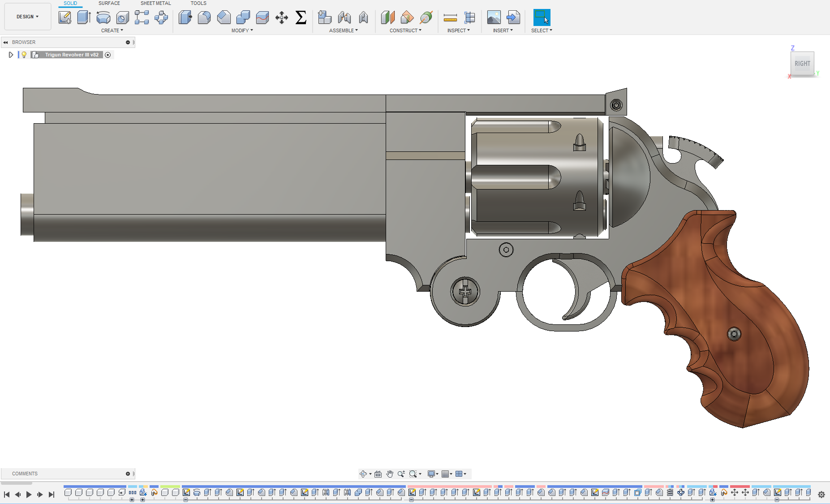The width and height of the screenshot is (830, 504).
Task: Click the Offset Plane construct icon
Action: tap(388, 17)
